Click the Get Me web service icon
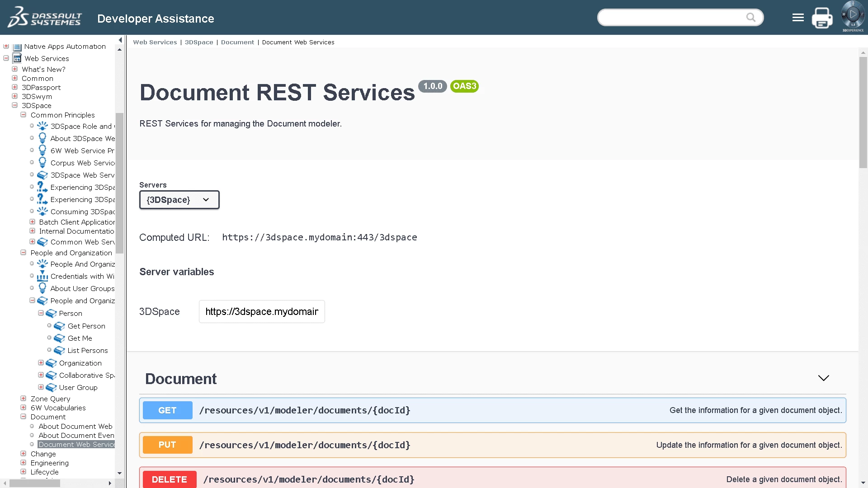The width and height of the screenshot is (868, 488). tap(60, 338)
